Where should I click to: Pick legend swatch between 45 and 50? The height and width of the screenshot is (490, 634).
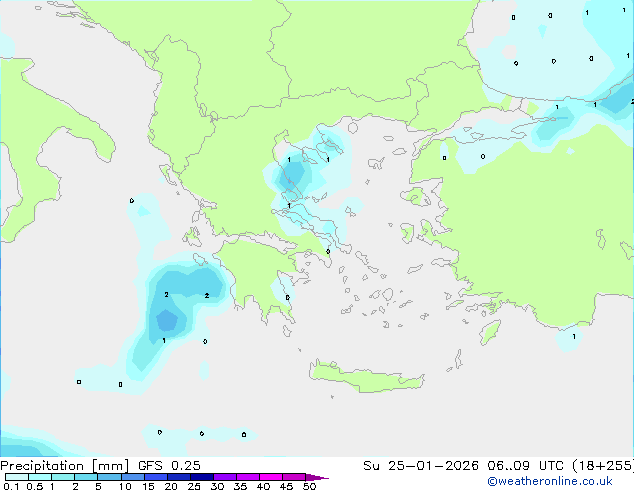pos(294,477)
